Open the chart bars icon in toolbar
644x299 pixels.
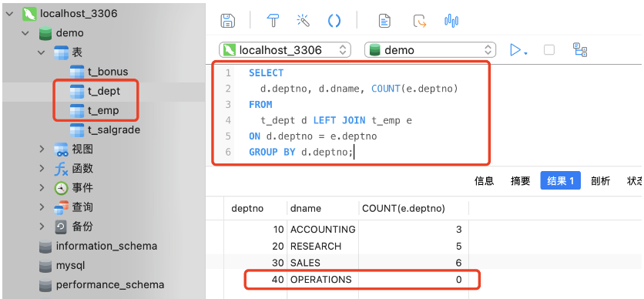[x=451, y=21]
